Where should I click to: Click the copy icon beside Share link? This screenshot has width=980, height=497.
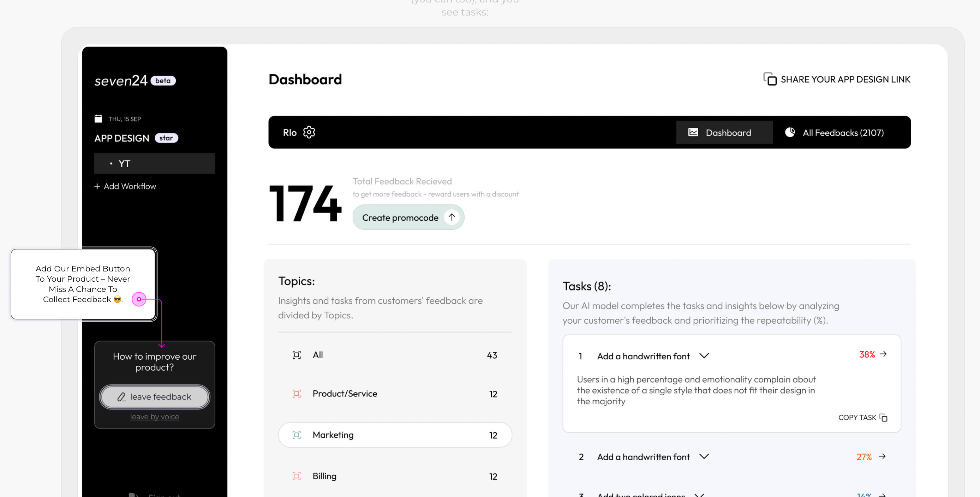(x=770, y=79)
